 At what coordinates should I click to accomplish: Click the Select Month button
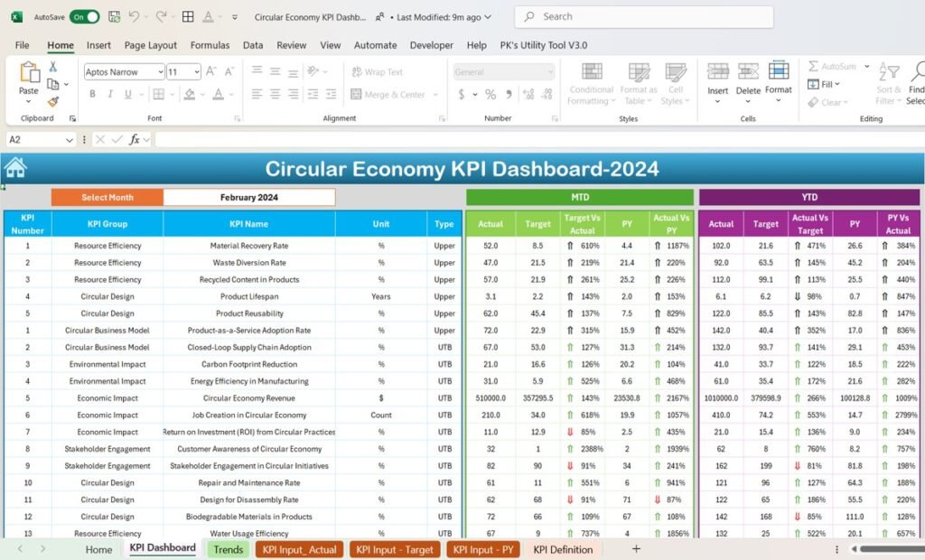click(107, 197)
